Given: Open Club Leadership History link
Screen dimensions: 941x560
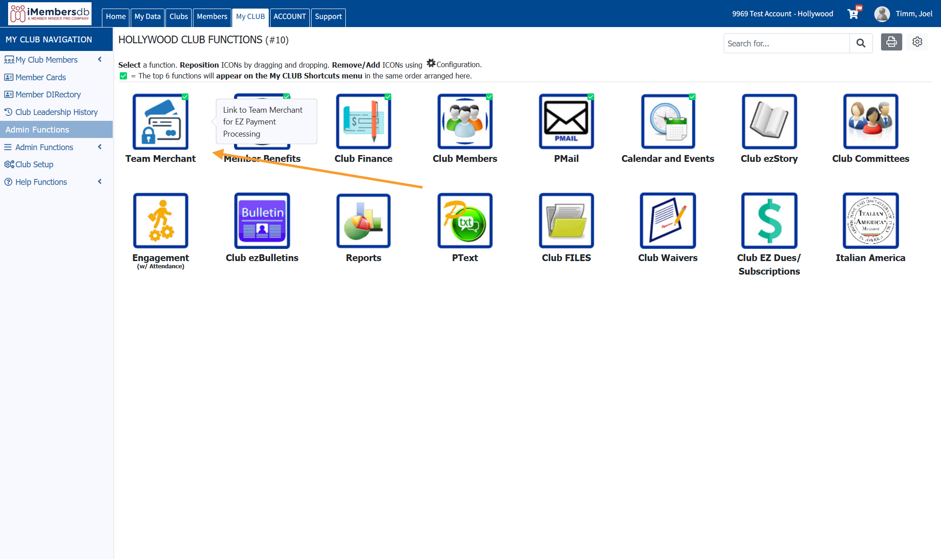Looking at the screenshot, I should pyautogui.click(x=56, y=112).
